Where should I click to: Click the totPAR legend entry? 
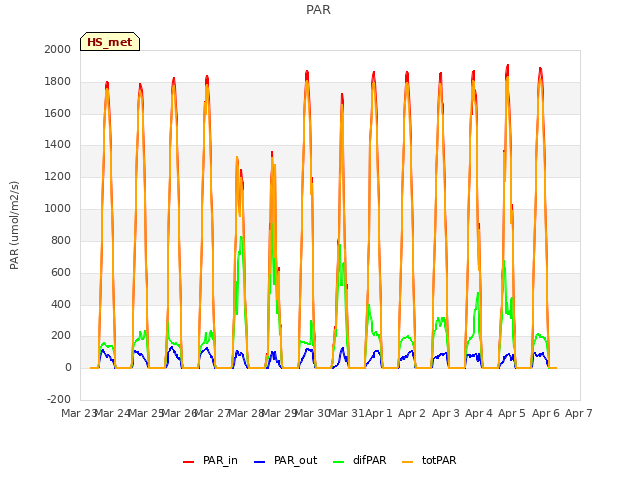tap(429, 460)
